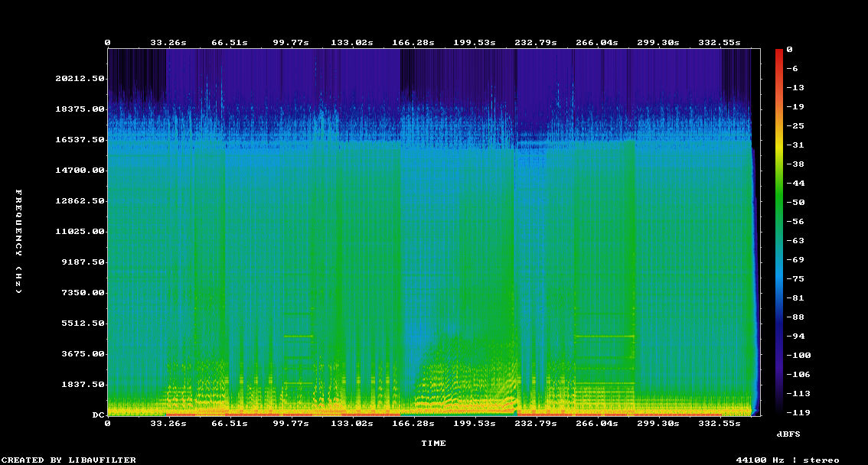Viewport: 868px width, 465px height.
Task: Click the 11025.00 frequency axis label
Action: click(x=80, y=232)
